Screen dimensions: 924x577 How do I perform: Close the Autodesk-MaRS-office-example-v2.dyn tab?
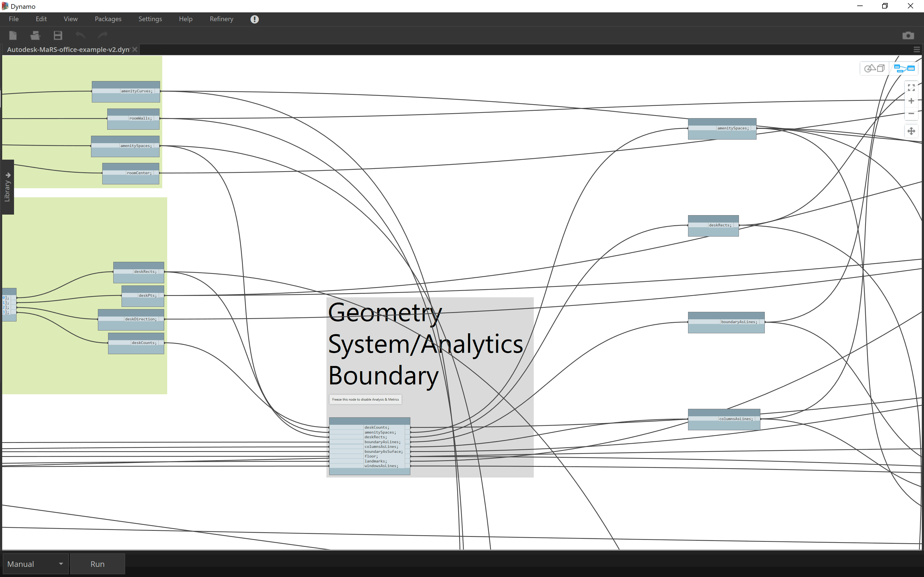(135, 50)
